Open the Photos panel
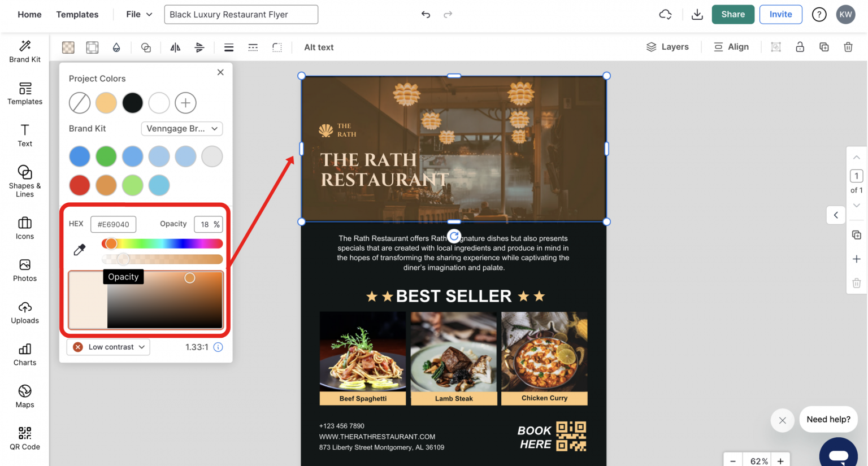The image size is (868, 466). coord(24,270)
